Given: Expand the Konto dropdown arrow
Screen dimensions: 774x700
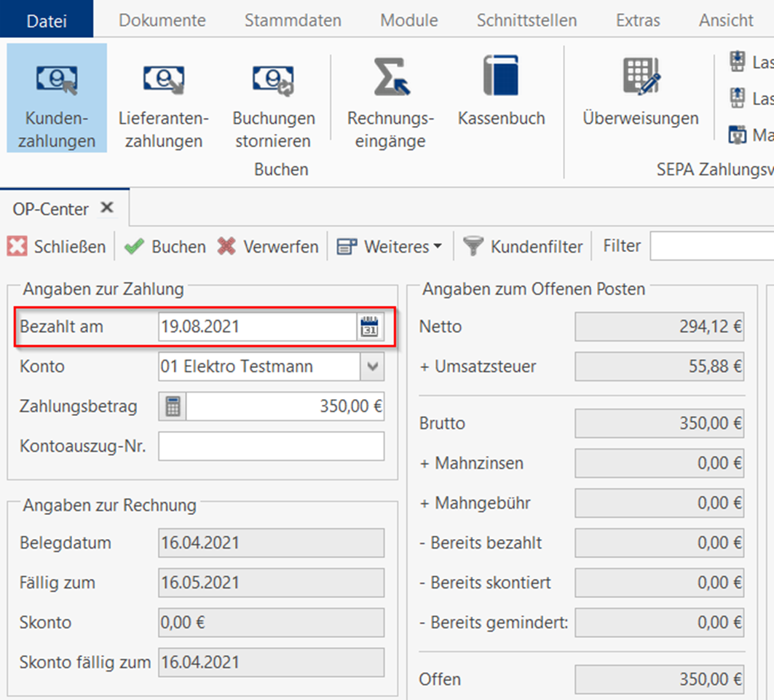Looking at the screenshot, I should (x=372, y=366).
